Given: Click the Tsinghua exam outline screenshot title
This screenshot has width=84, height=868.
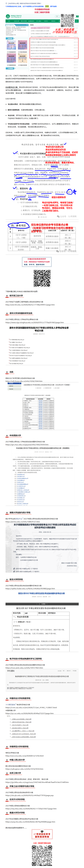Looking at the screenshot, I should 39,329.
